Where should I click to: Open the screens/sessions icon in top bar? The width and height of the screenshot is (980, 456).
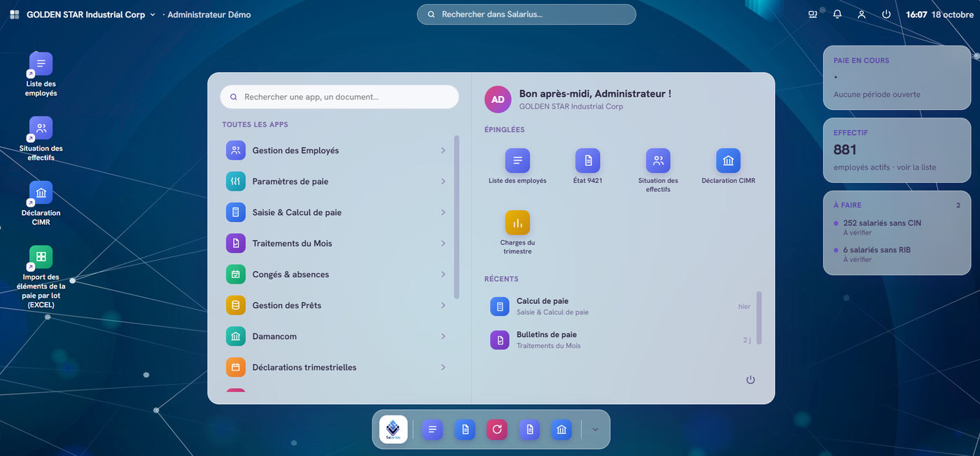tap(813, 14)
